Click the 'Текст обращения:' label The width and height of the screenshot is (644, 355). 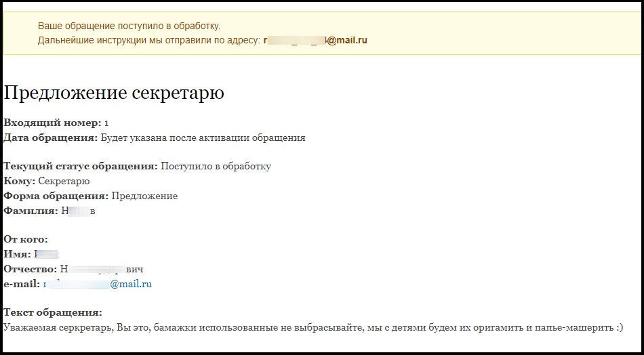(x=53, y=313)
